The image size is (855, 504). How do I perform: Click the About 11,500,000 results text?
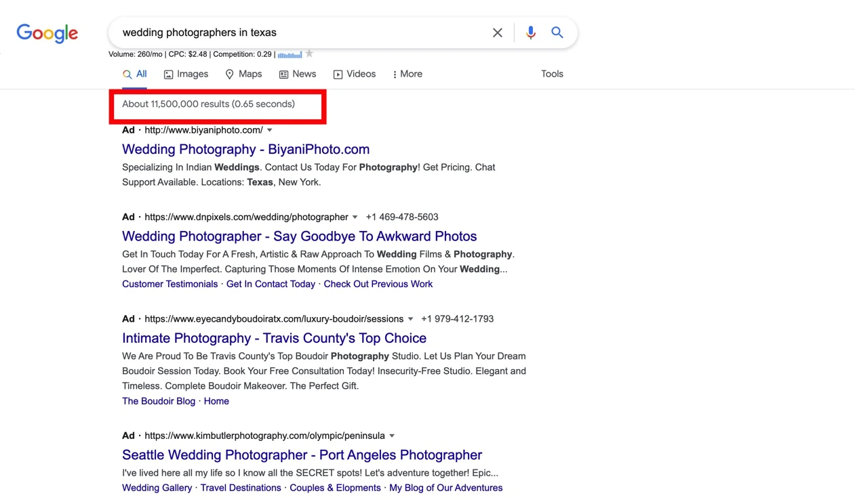(208, 104)
